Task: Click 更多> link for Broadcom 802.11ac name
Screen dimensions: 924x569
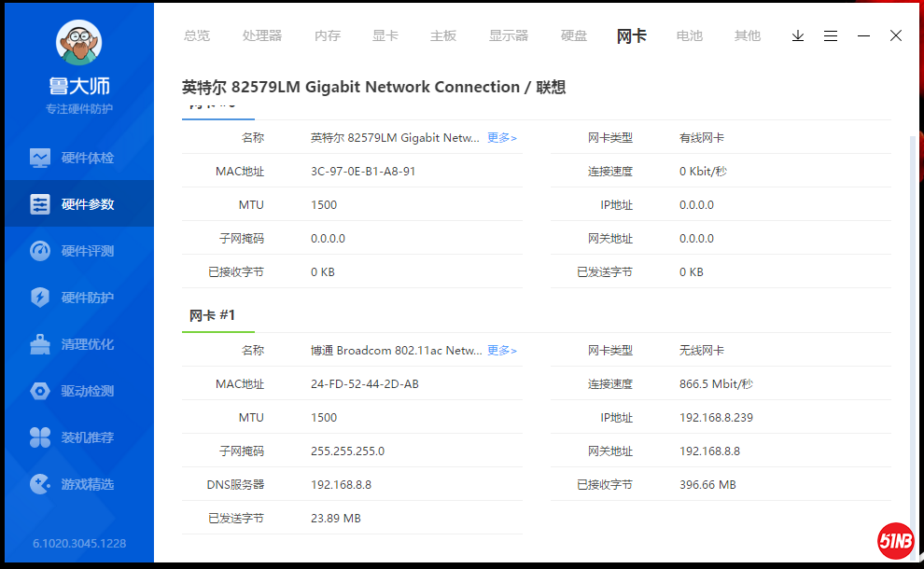Action: tap(502, 351)
